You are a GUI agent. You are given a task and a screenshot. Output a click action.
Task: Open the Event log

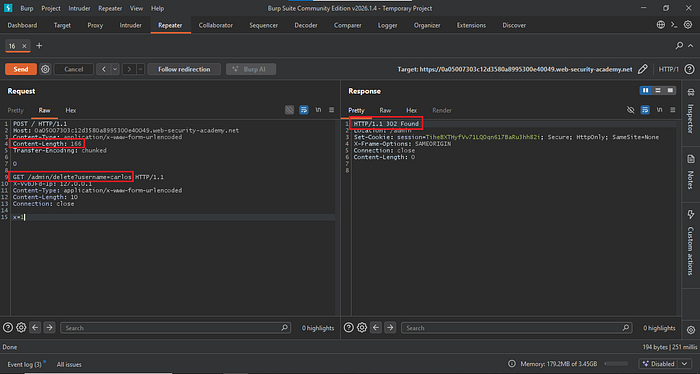coord(25,364)
